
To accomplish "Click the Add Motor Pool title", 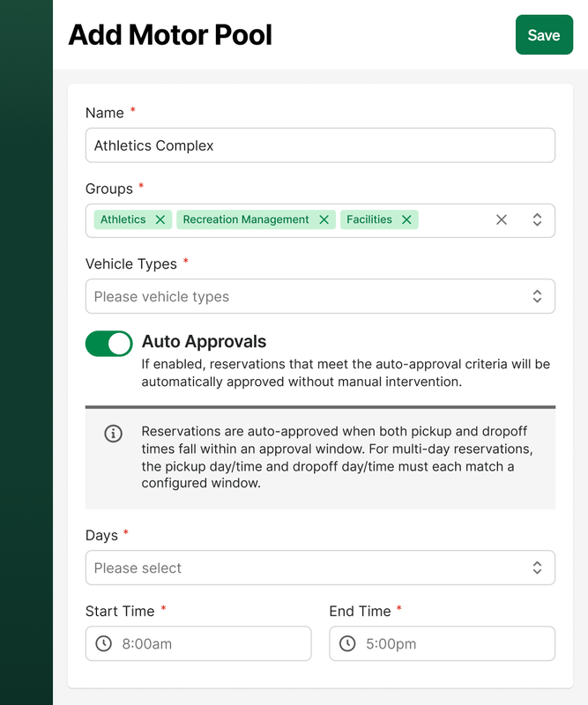I will click(170, 34).
